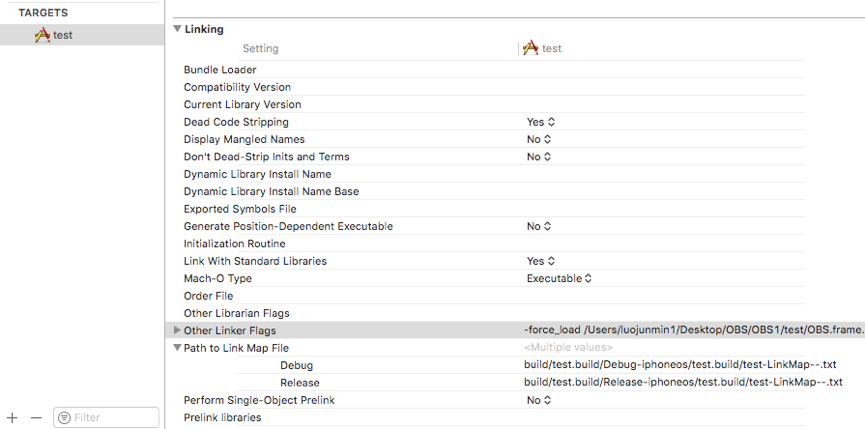This screenshot has height=429, width=865.
Task: Click the minus icon to remove target
Action: [x=36, y=417]
